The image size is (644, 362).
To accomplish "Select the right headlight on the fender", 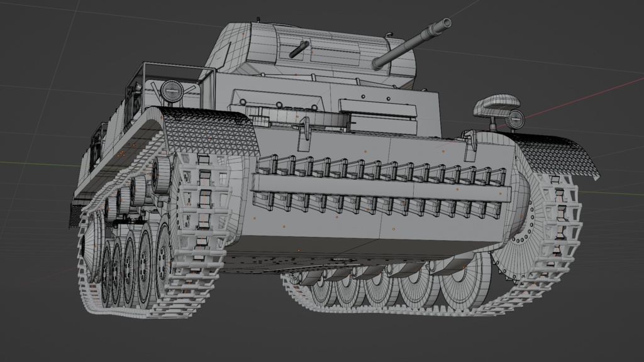I will (516, 119).
